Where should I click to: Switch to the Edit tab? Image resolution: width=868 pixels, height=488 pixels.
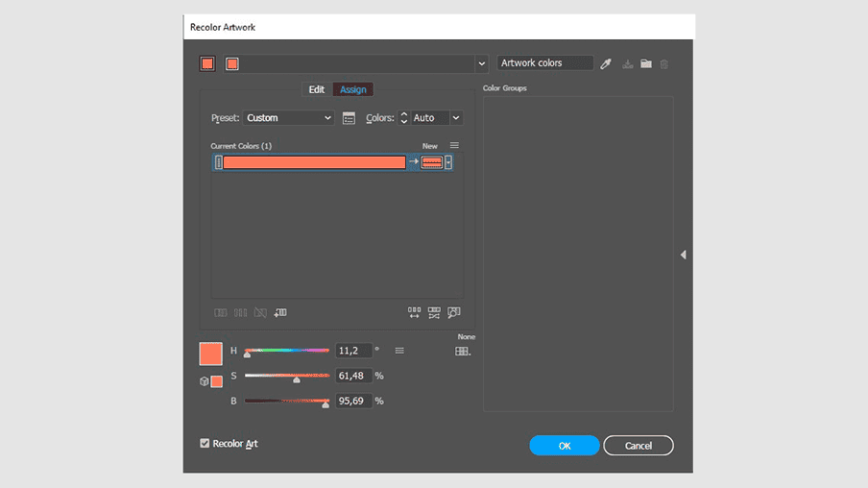[x=316, y=89]
